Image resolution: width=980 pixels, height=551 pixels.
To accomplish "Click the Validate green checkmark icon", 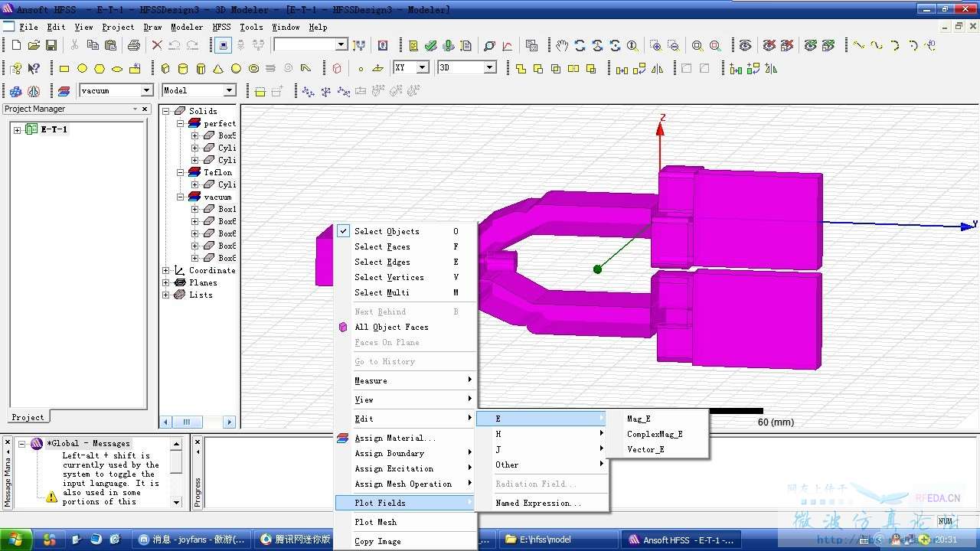I will click(431, 45).
